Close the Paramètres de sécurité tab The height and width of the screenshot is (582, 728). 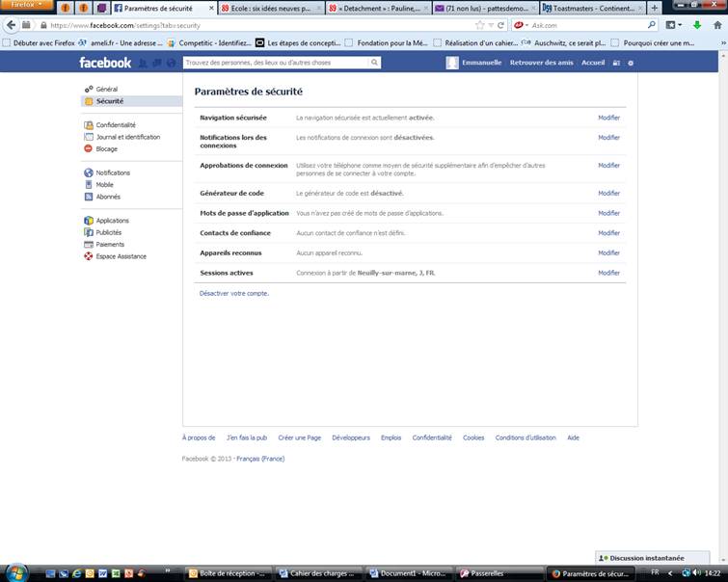click(211, 9)
